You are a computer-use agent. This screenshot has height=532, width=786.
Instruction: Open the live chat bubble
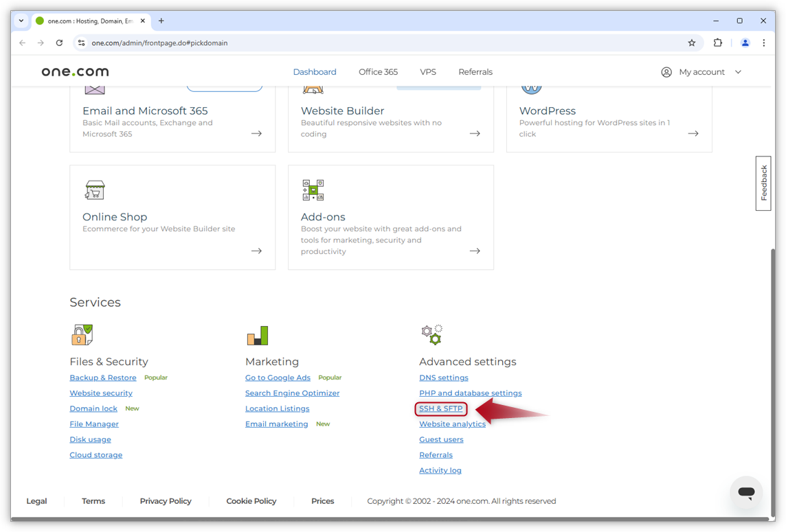click(x=746, y=492)
